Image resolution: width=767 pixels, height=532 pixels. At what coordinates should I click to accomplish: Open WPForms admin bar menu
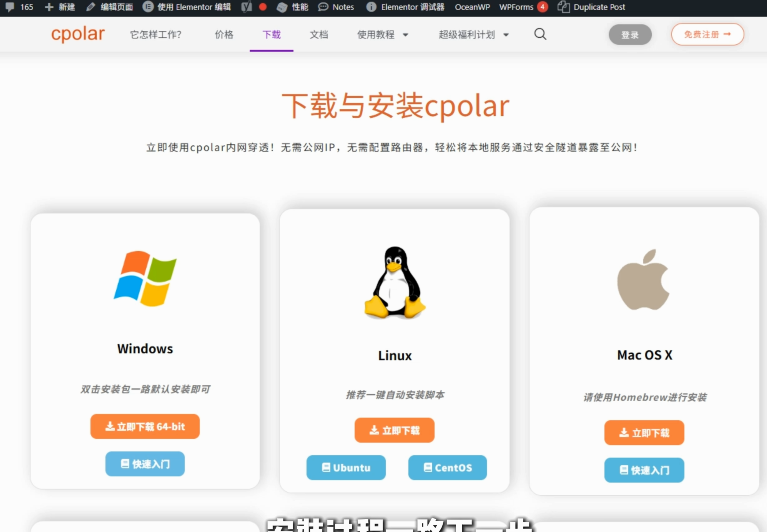(x=516, y=7)
